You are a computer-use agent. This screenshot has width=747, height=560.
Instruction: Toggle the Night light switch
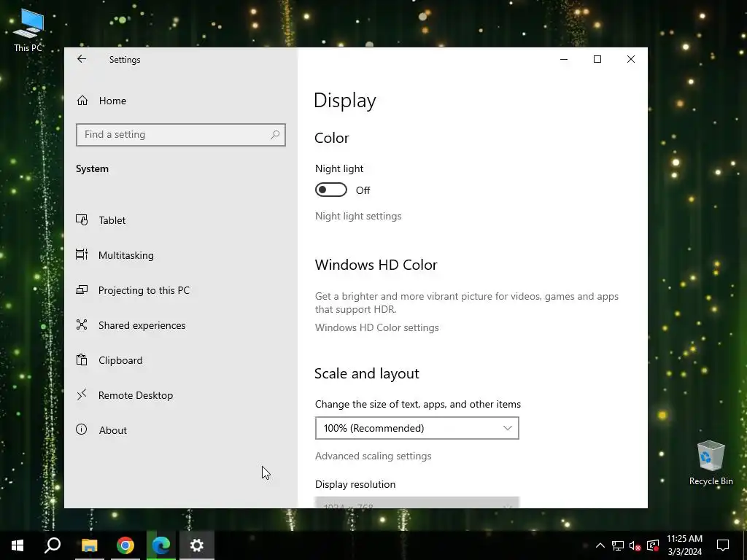(331, 190)
